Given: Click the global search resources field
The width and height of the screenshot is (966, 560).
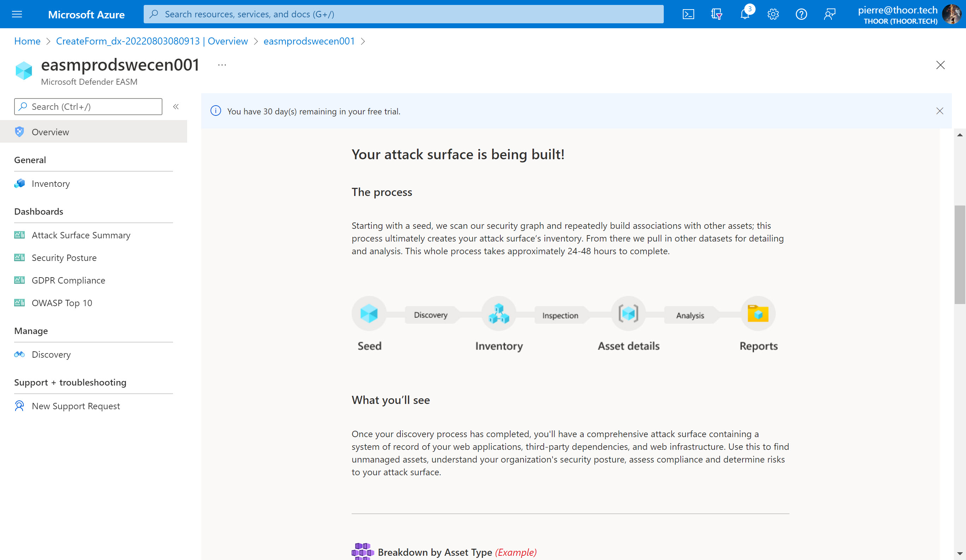Looking at the screenshot, I should tap(404, 14).
